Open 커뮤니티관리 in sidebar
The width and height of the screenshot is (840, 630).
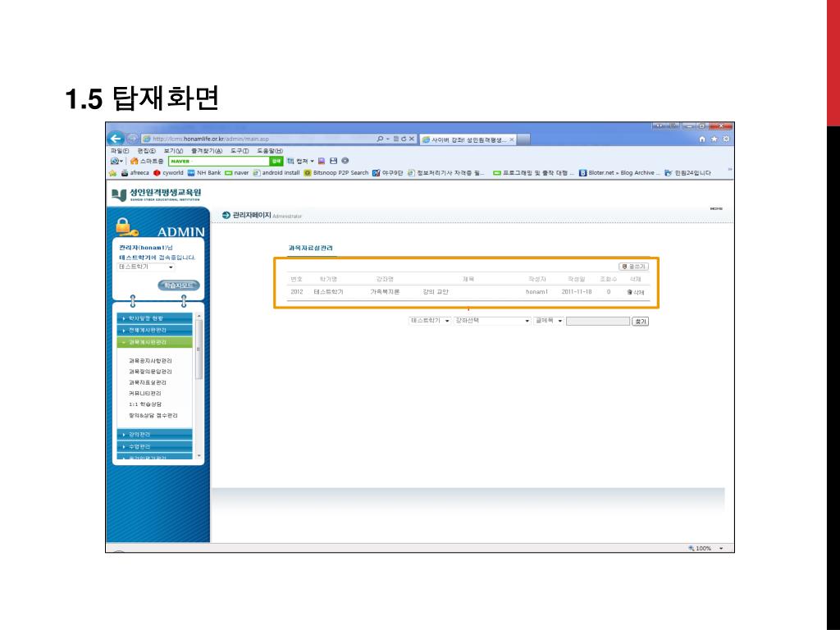click(x=144, y=393)
